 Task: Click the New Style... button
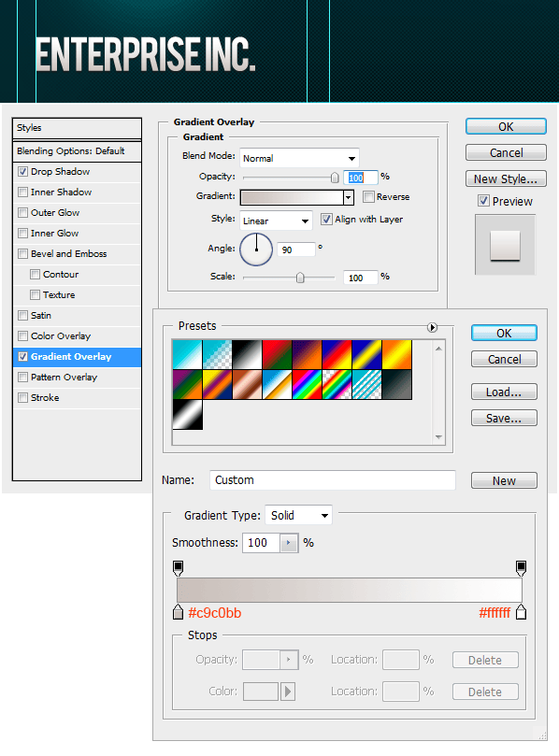point(506,178)
